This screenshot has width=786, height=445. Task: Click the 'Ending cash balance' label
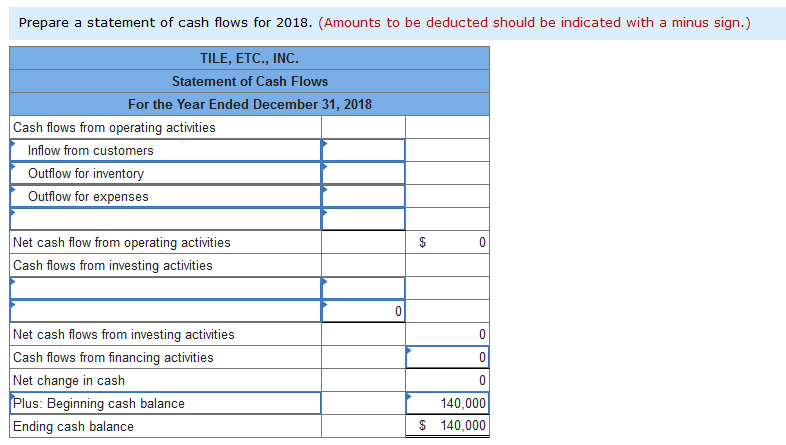tap(74, 426)
